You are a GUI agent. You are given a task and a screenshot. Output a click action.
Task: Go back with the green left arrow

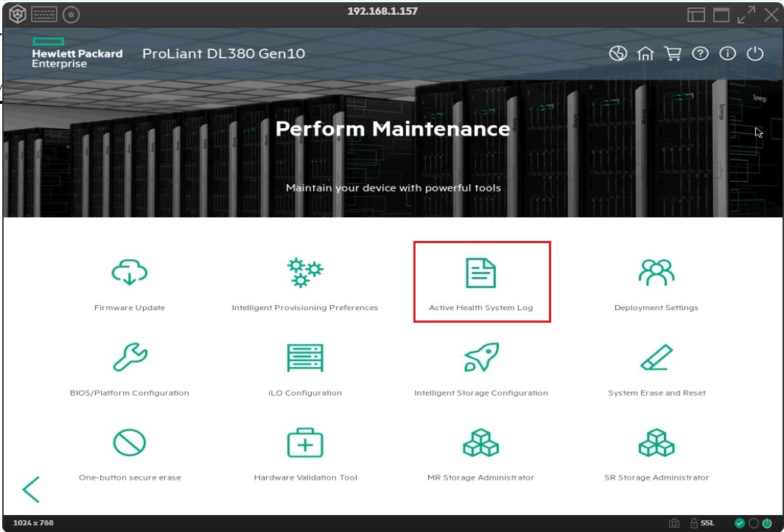31,489
